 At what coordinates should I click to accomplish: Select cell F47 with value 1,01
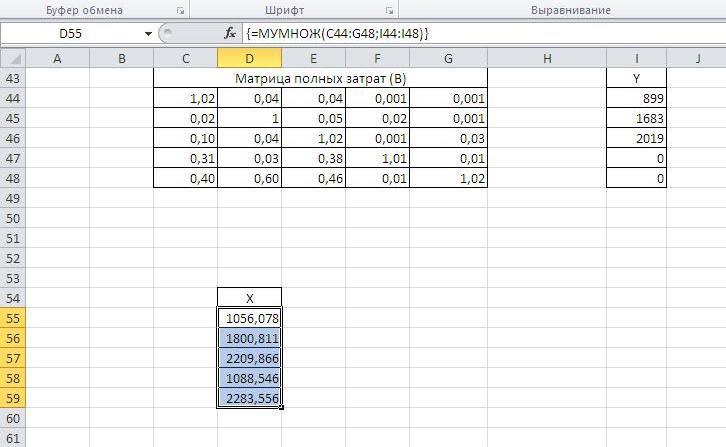tap(377, 158)
